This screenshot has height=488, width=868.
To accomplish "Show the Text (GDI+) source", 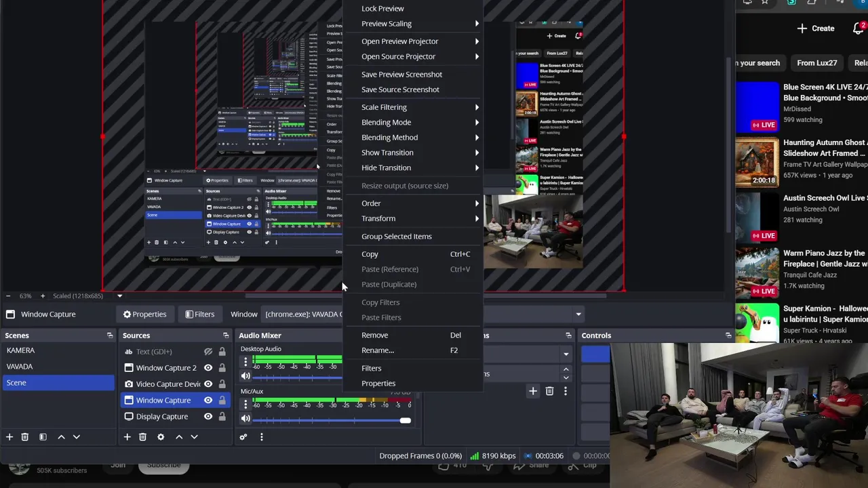I will (x=208, y=352).
